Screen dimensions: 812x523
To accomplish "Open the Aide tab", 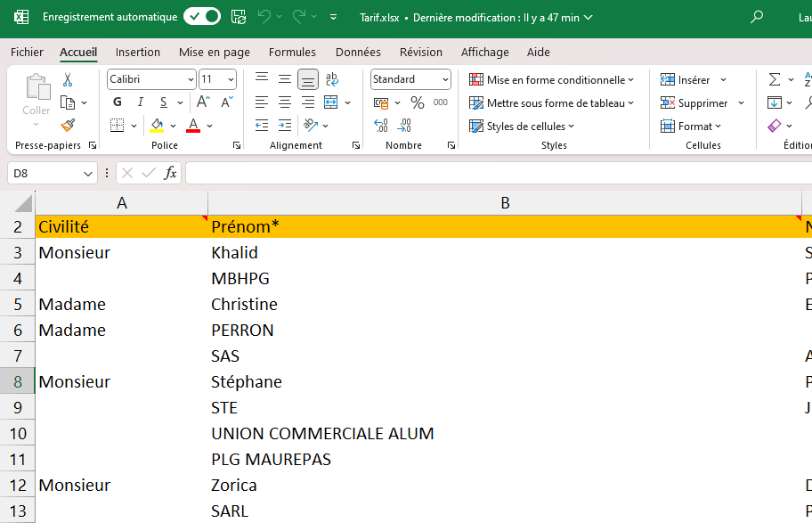I will 539,52.
